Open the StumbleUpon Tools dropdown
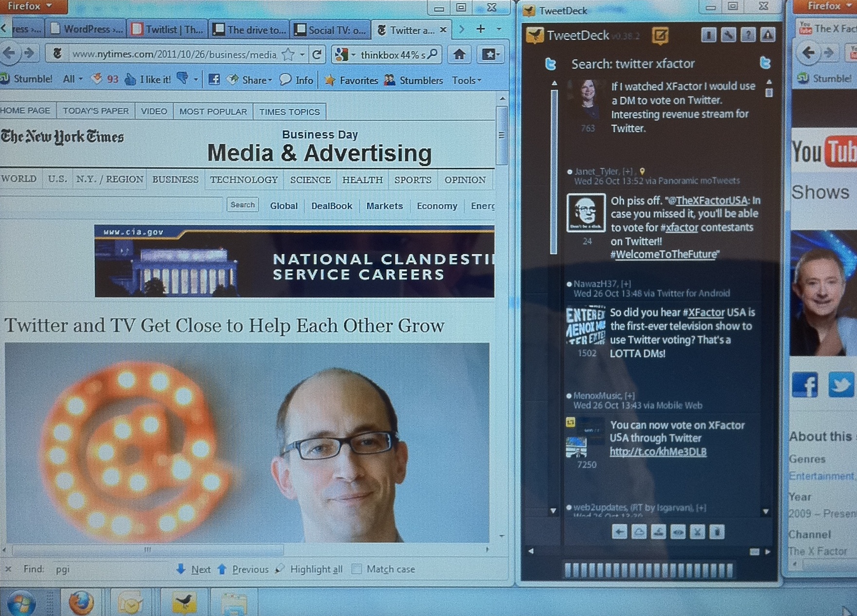Viewport: 857px width, 616px height. [466, 80]
